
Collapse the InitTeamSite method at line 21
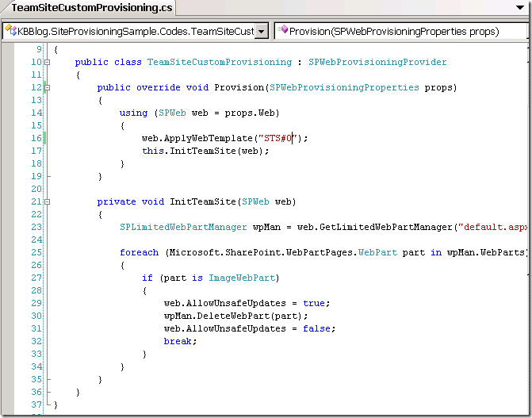point(48,201)
